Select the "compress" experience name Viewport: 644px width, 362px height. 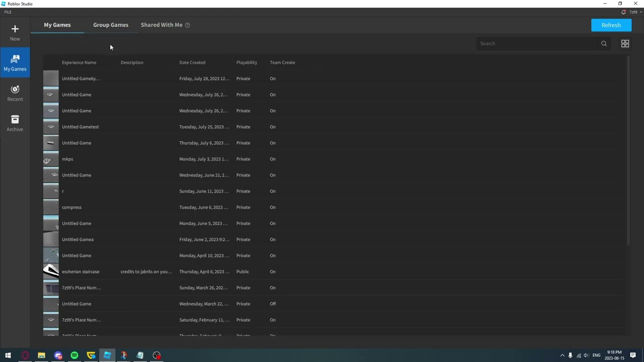coord(71,208)
